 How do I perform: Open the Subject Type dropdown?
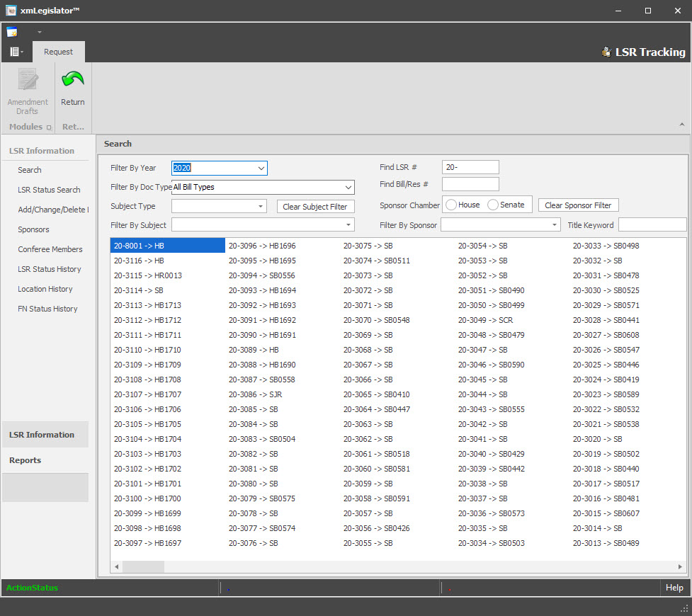pos(261,206)
